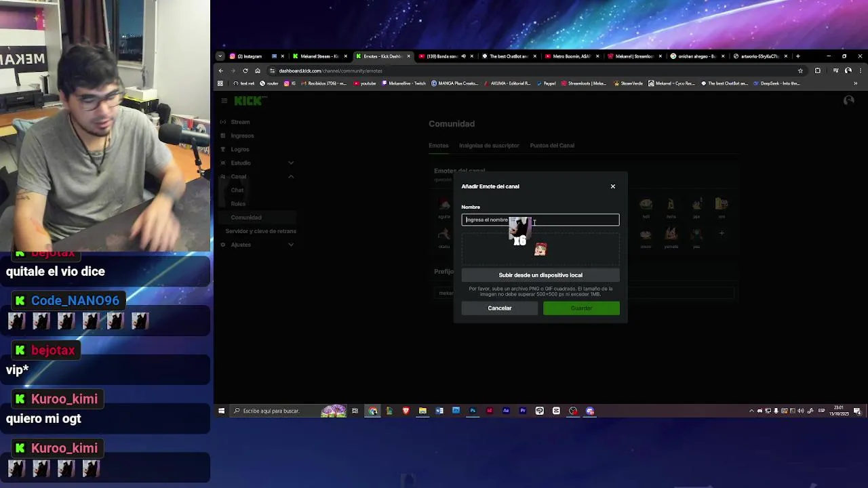Click the KICK logo
The image size is (868, 488).
click(250, 101)
